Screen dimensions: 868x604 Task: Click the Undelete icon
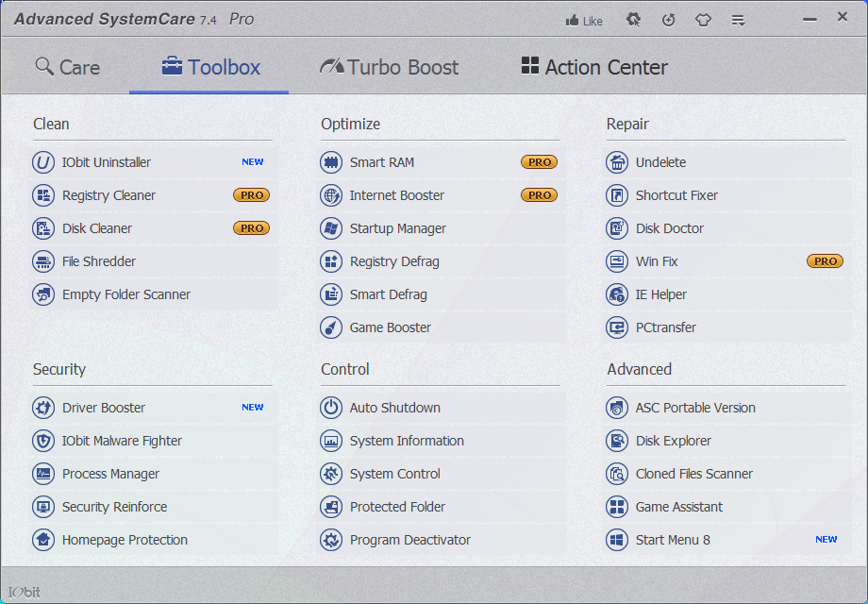617,162
